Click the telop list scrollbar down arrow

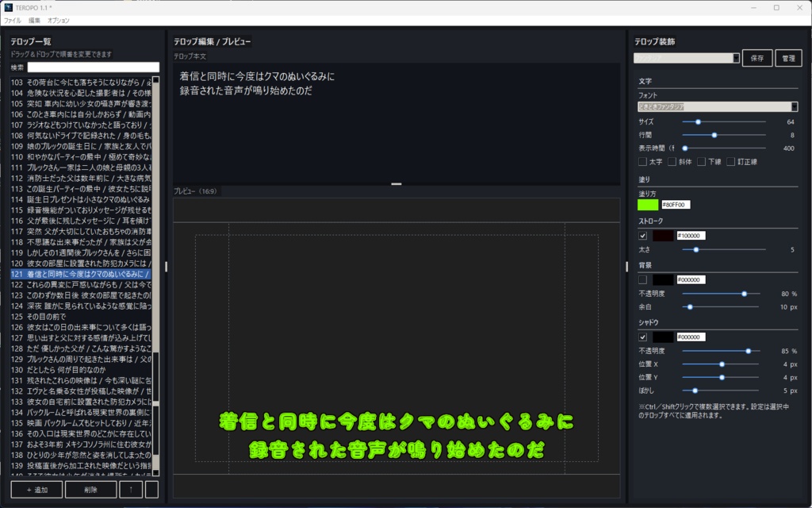click(155, 472)
